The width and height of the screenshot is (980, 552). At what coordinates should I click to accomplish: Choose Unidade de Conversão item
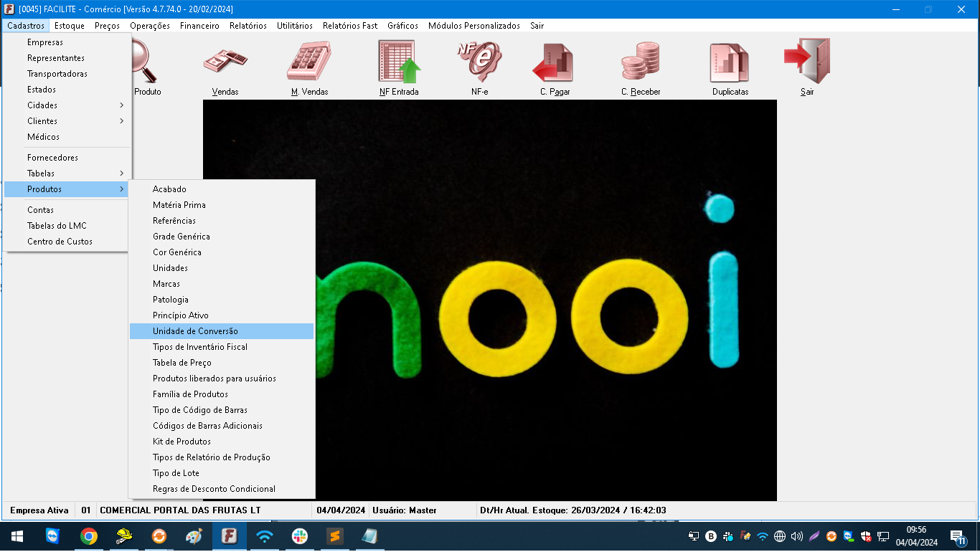222,331
